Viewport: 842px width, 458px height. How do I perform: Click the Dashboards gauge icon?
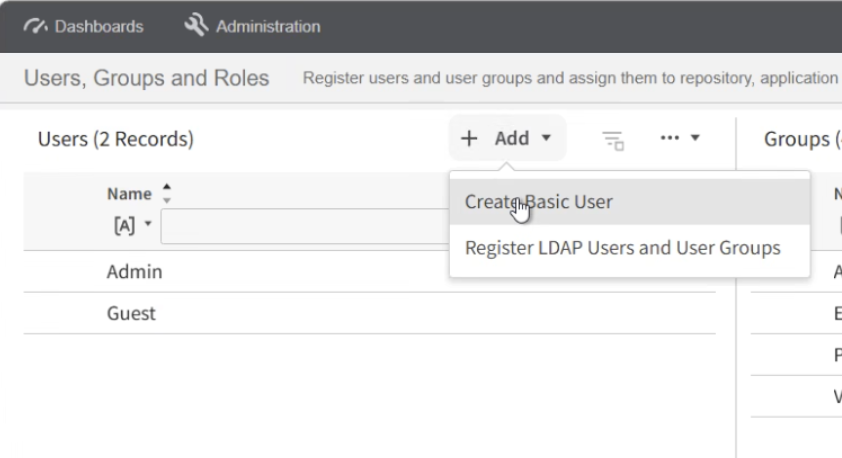(35, 26)
